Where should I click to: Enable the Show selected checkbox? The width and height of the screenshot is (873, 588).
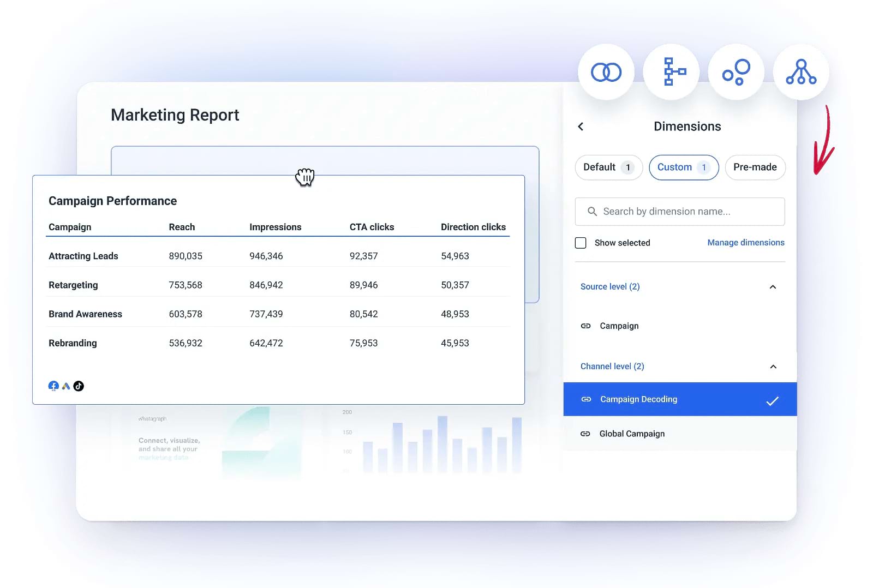click(581, 243)
